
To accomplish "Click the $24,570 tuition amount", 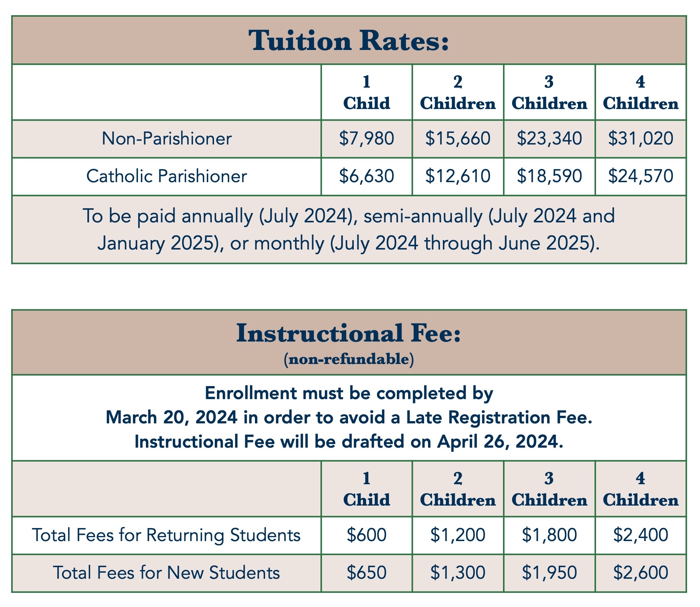I will click(x=641, y=176).
